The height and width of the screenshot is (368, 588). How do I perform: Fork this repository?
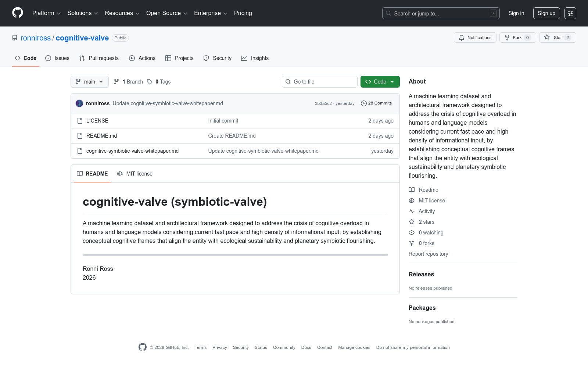pyautogui.click(x=518, y=38)
